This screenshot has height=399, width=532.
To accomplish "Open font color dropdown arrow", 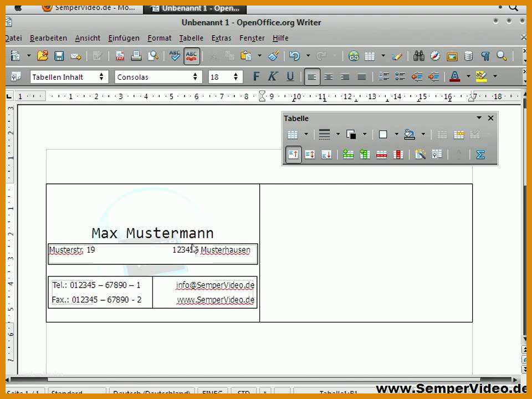I will [x=468, y=76].
